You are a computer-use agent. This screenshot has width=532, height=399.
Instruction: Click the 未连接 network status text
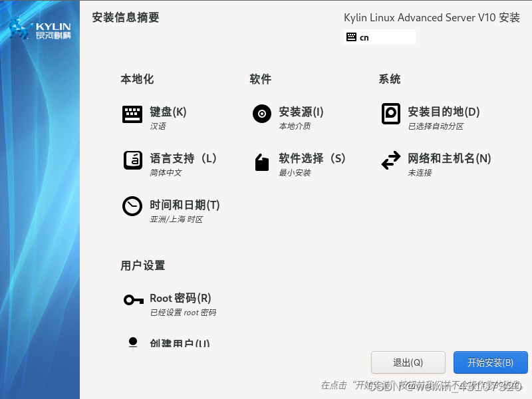pos(420,173)
